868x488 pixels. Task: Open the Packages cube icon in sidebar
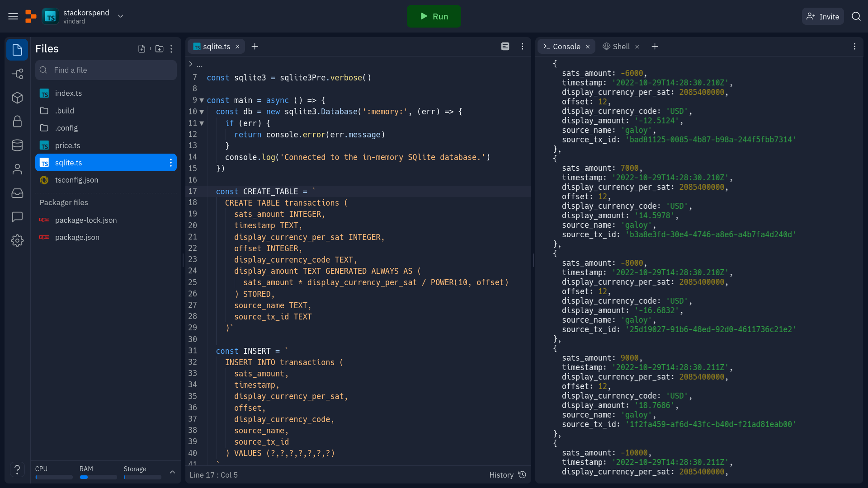17,98
